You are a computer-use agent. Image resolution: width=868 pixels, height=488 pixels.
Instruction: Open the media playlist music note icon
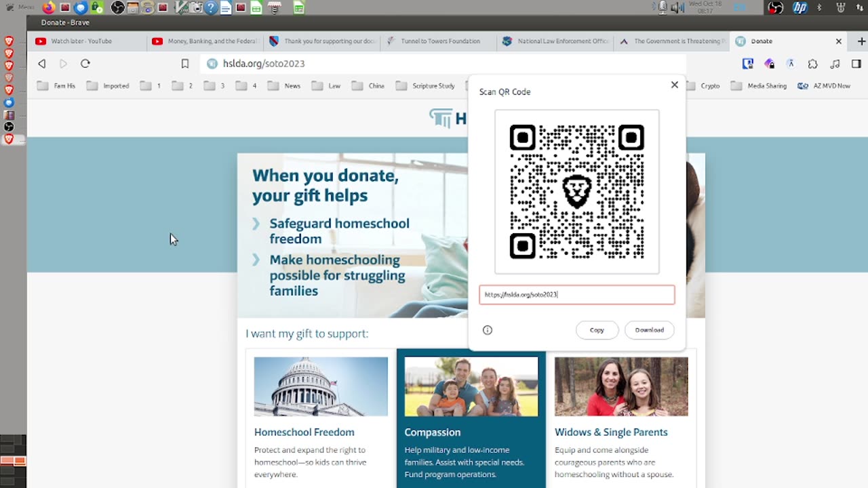(x=835, y=64)
